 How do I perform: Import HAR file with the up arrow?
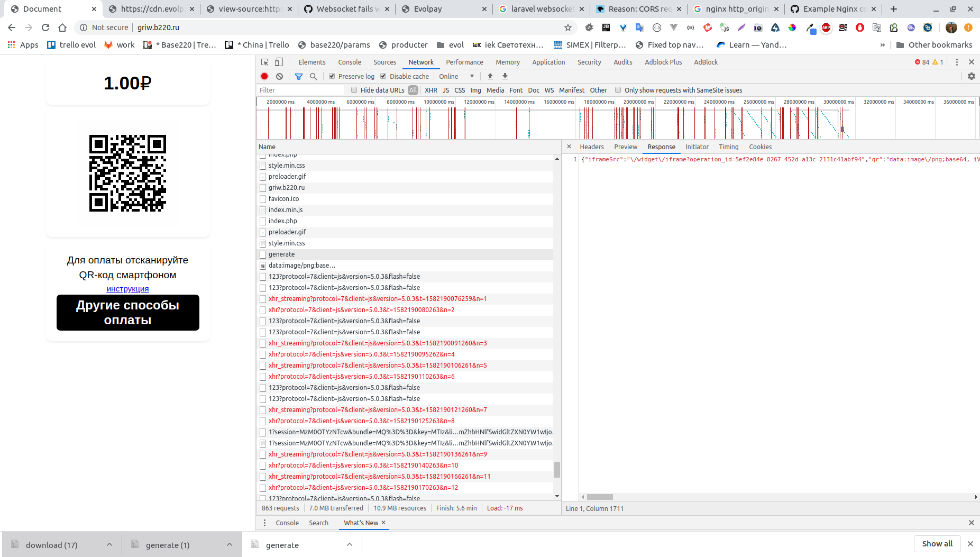click(490, 76)
